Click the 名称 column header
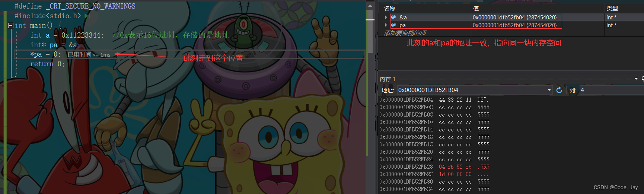The height and width of the screenshot is (194, 644). [x=390, y=8]
